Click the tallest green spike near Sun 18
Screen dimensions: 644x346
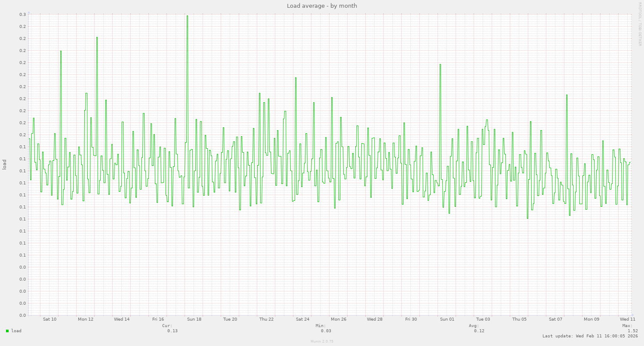(x=188, y=17)
